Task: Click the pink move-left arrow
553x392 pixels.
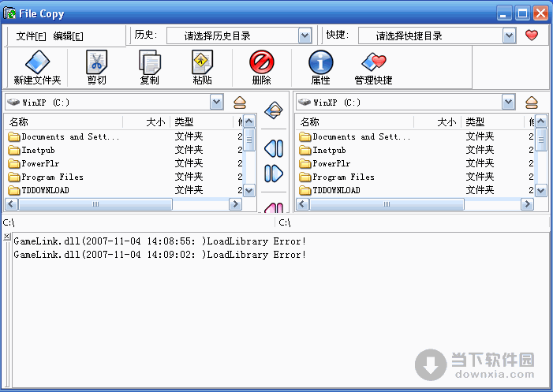Action: pos(274,207)
